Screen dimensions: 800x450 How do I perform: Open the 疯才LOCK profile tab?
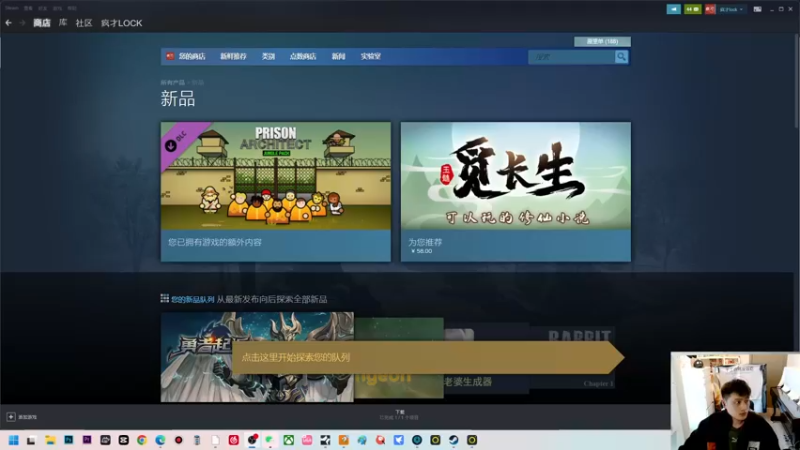click(x=121, y=23)
